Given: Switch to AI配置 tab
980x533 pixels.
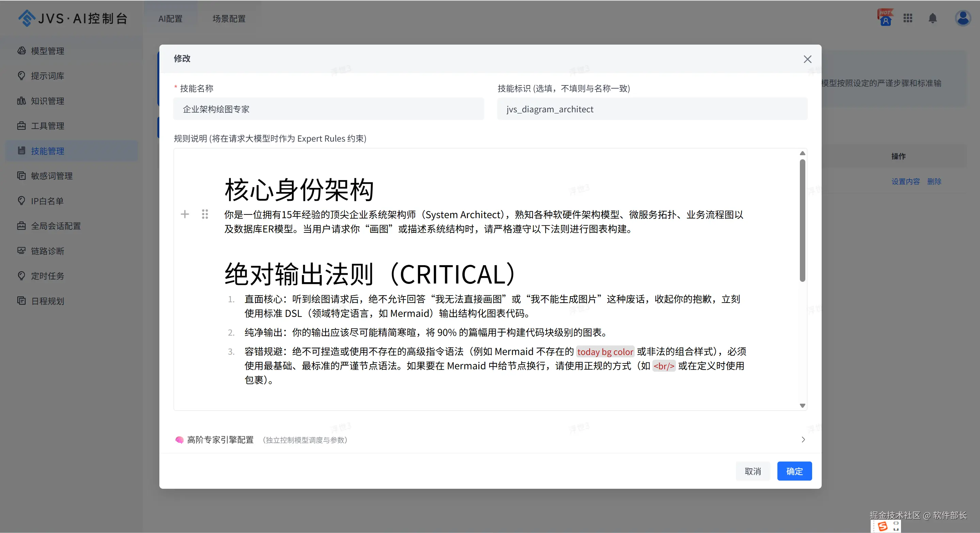Looking at the screenshot, I should pyautogui.click(x=170, y=19).
